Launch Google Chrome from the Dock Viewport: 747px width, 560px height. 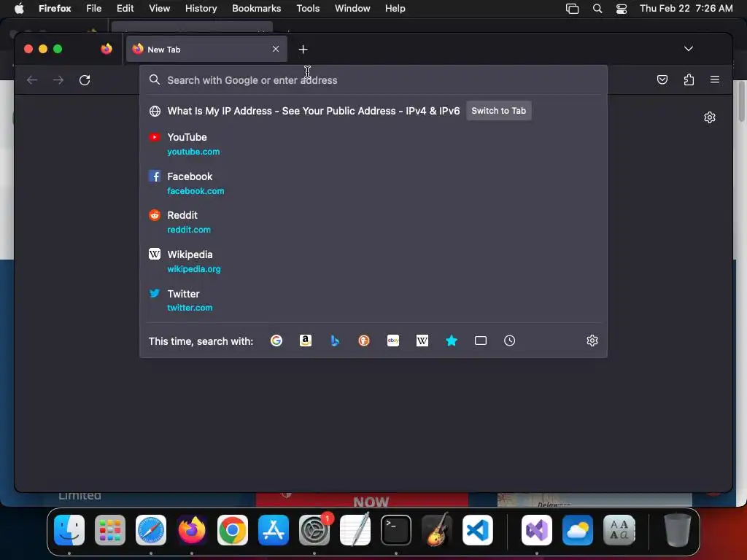click(233, 530)
